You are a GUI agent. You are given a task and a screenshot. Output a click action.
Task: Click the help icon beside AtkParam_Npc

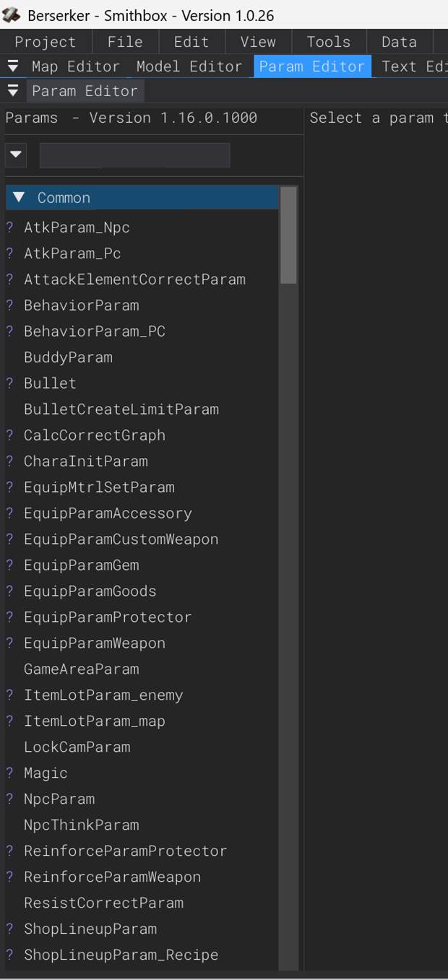[x=10, y=227]
